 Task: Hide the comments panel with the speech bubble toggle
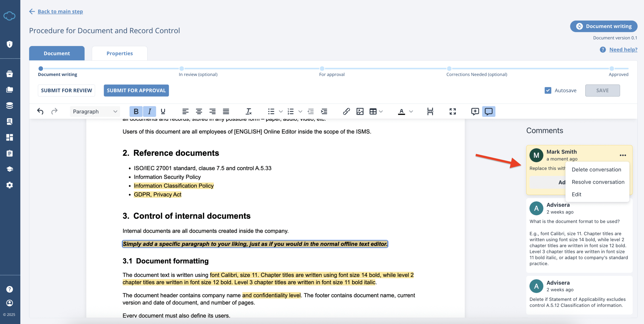pos(488,111)
